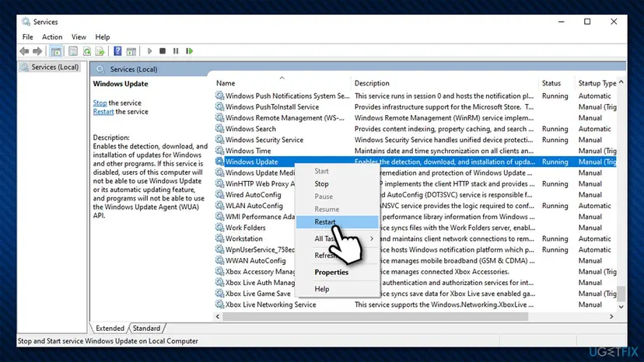The height and width of the screenshot is (362, 644).
Task: Select Windows Push Notifications System Service row
Action: [x=415, y=96]
